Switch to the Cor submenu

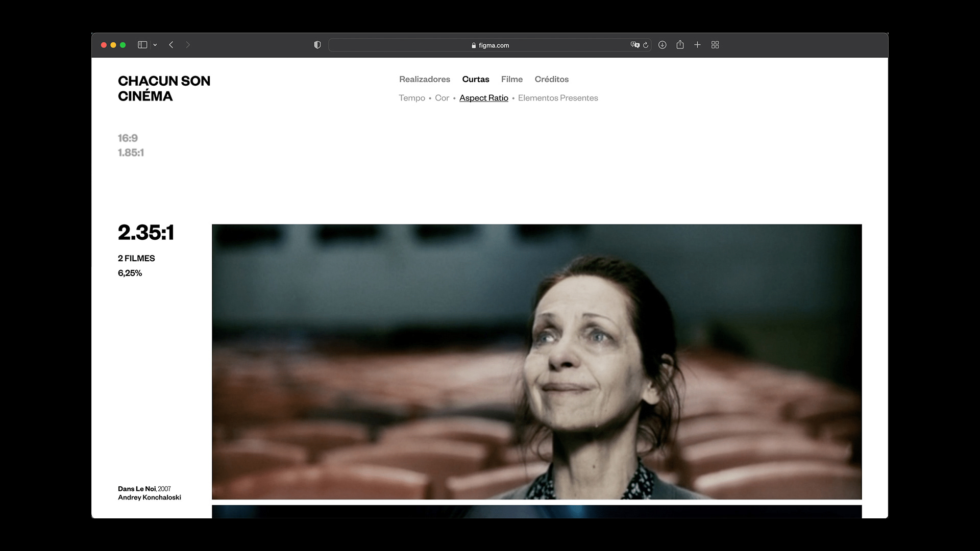(442, 98)
